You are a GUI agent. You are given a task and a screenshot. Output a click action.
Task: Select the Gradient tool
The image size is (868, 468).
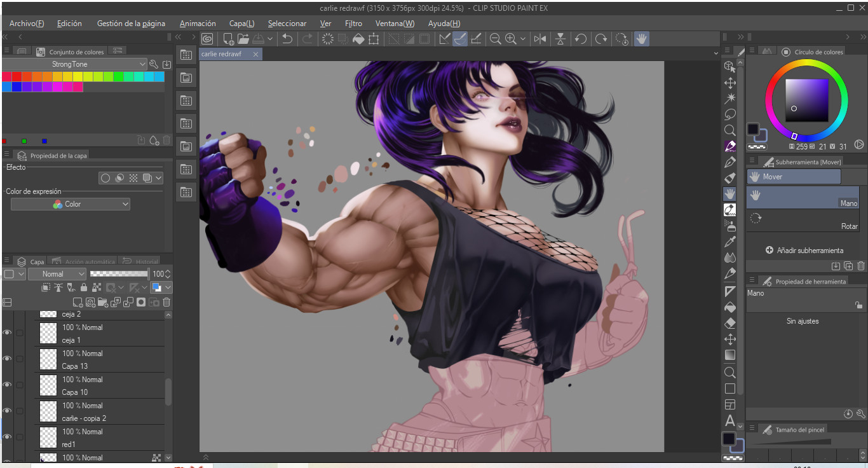pyautogui.click(x=730, y=355)
